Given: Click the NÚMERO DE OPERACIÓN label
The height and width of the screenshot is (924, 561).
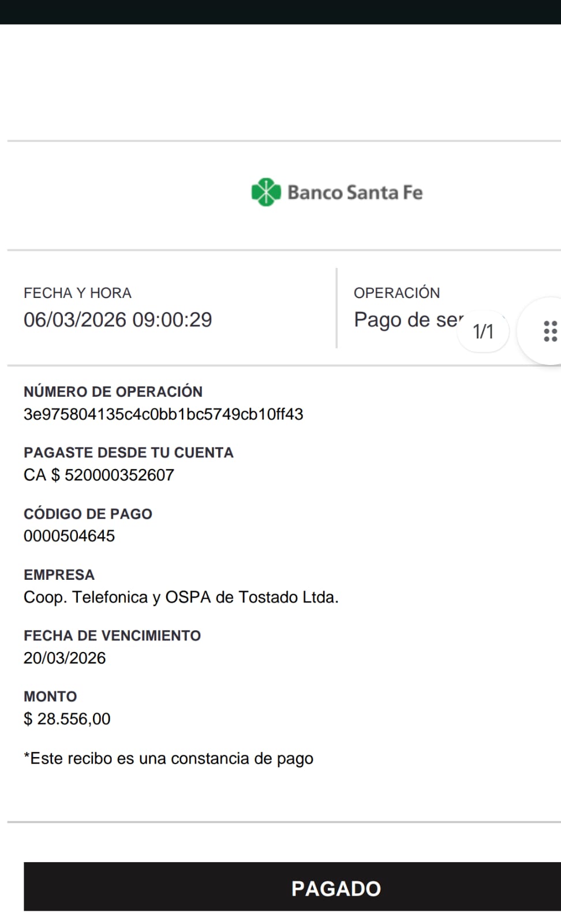Looking at the screenshot, I should tap(113, 392).
